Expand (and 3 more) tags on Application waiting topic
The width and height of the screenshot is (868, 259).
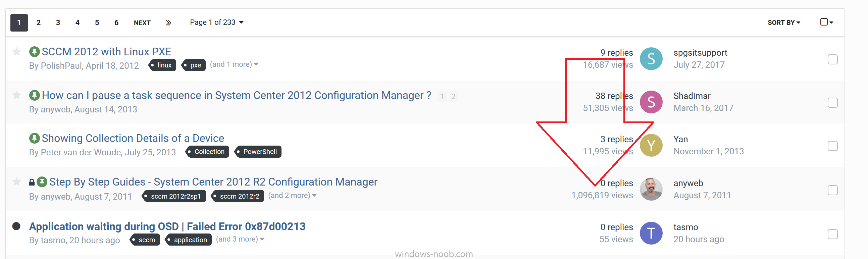pyautogui.click(x=240, y=239)
